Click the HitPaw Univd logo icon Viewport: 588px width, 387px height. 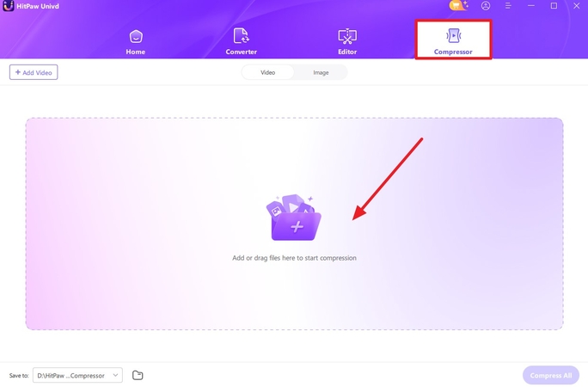(x=8, y=6)
